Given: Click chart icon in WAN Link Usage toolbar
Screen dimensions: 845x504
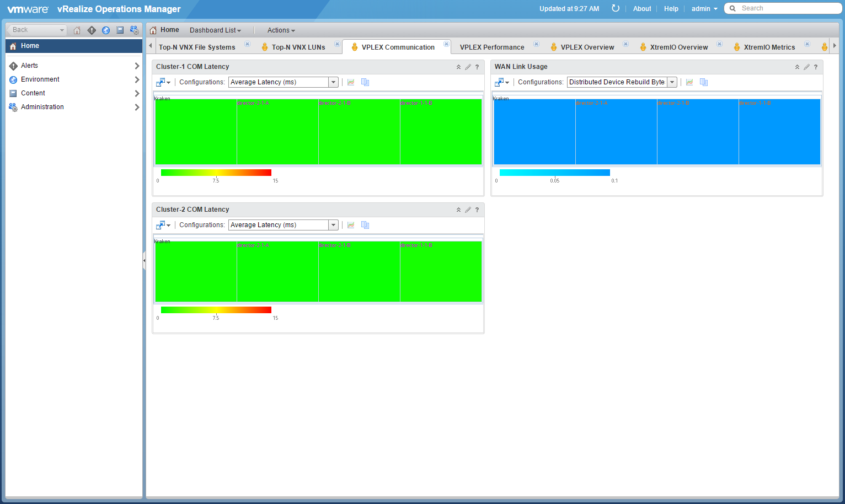Looking at the screenshot, I should coord(689,82).
